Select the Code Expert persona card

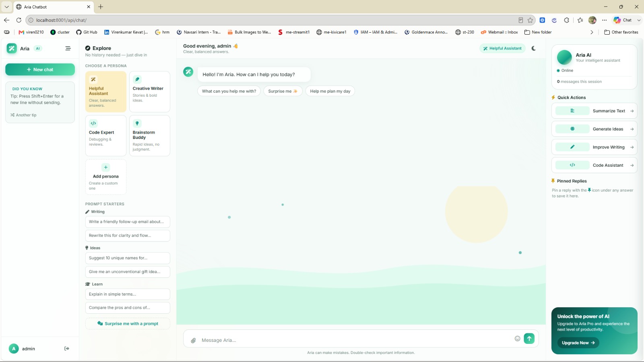(x=106, y=136)
